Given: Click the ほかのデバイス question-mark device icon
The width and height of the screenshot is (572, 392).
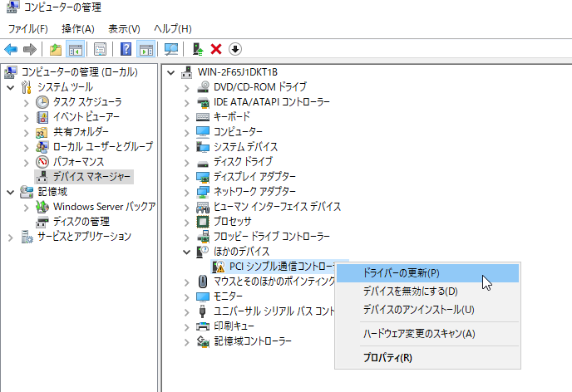Looking at the screenshot, I should point(203,252).
